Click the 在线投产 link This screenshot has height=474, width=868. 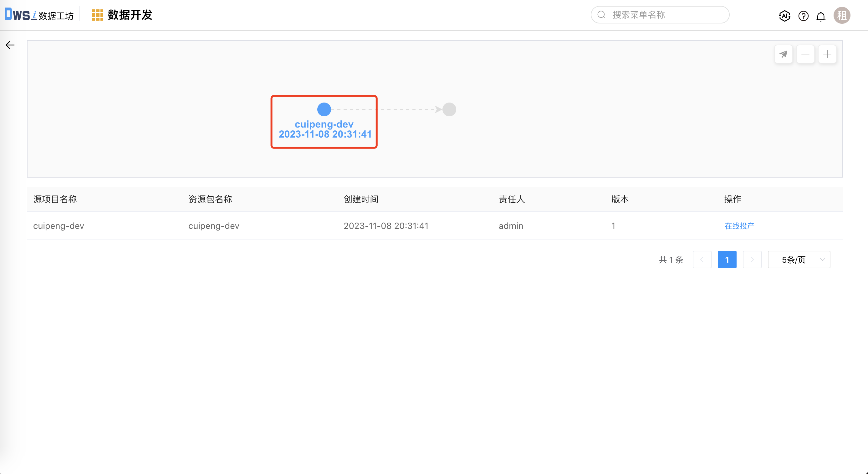(739, 226)
